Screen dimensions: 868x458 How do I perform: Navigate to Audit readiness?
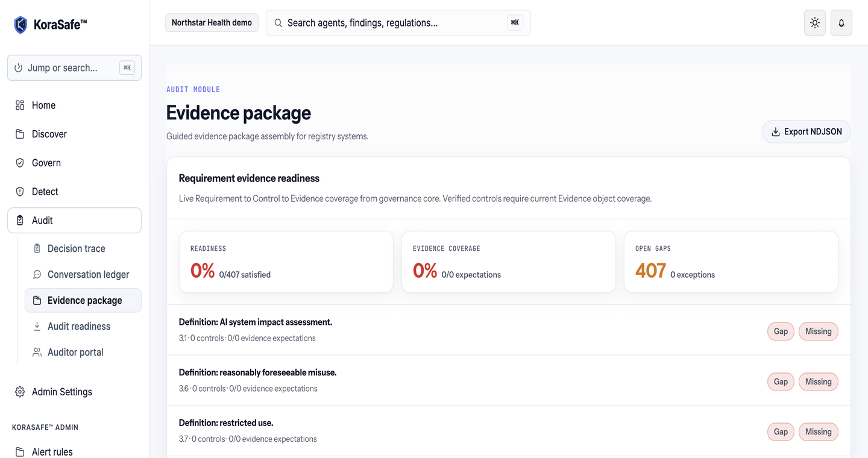(83, 326)
